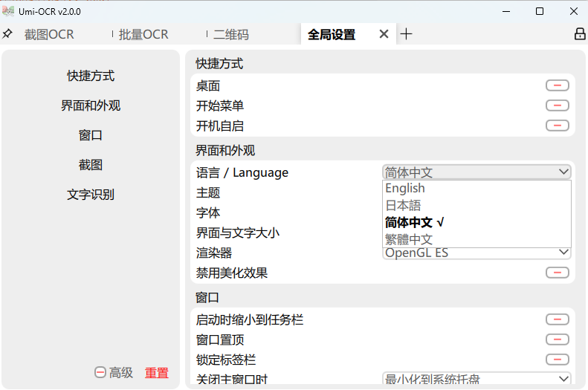
Task: Enable 禁用美化效果 toggle
Action: (x=557, y=273)
